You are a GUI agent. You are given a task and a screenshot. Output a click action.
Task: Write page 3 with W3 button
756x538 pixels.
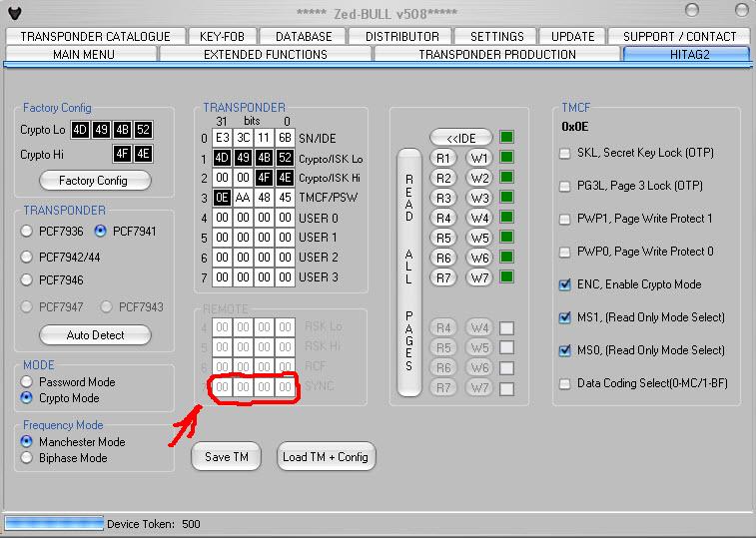tap(479, 199)
